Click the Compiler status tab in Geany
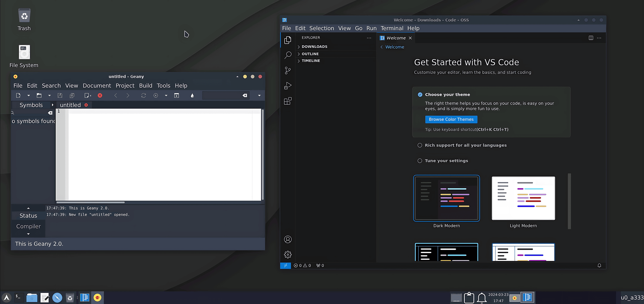This screenshot has width=644, height=304. coord(28,226)
